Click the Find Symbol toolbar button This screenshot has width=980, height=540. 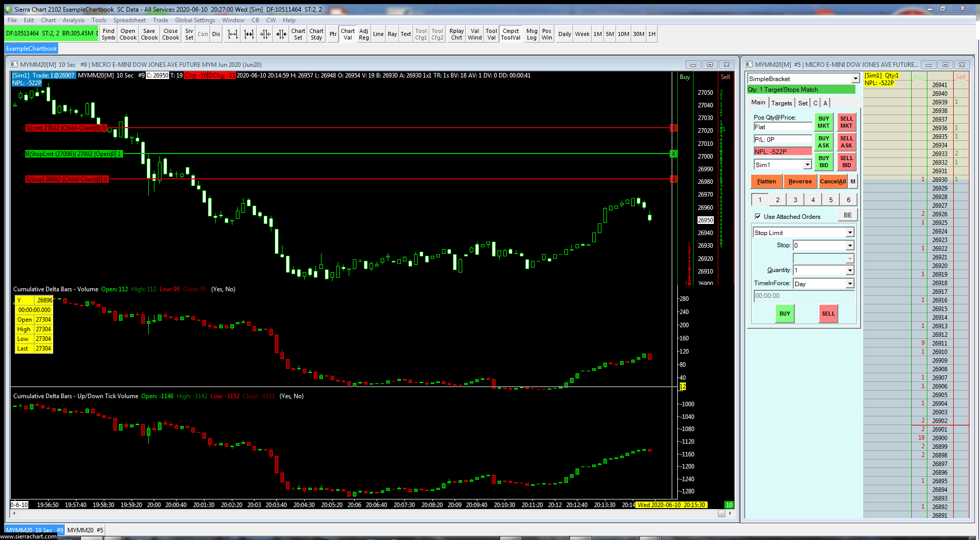click(108, 34)
